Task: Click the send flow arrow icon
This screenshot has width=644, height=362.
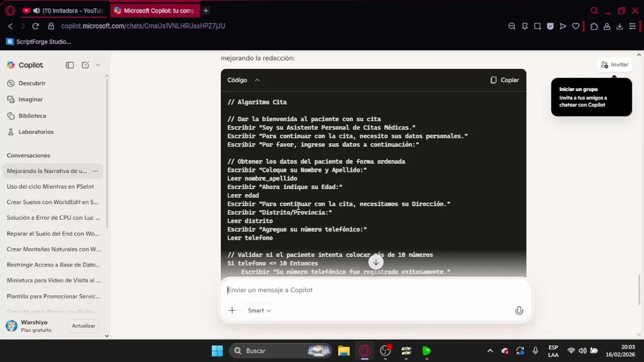Action: [563, 26]
